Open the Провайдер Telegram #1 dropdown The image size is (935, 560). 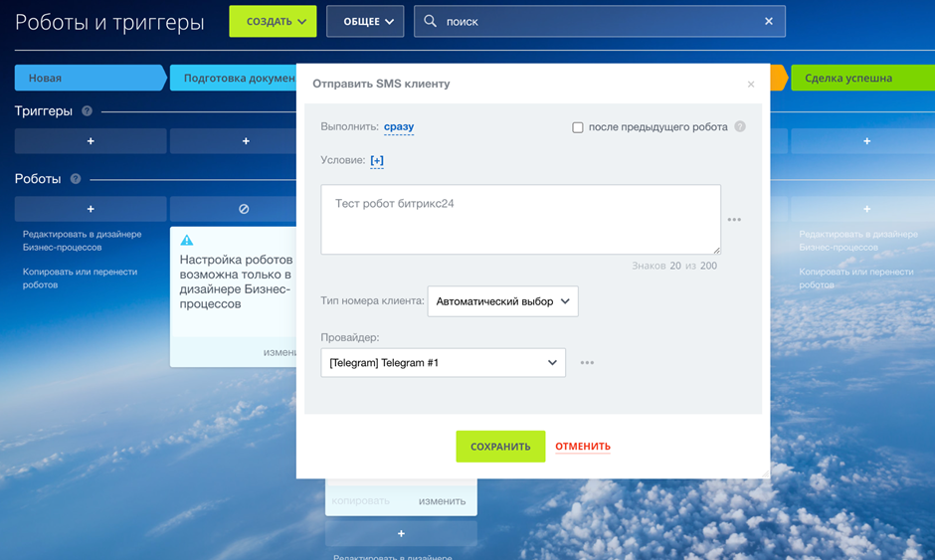coord(443,363)
